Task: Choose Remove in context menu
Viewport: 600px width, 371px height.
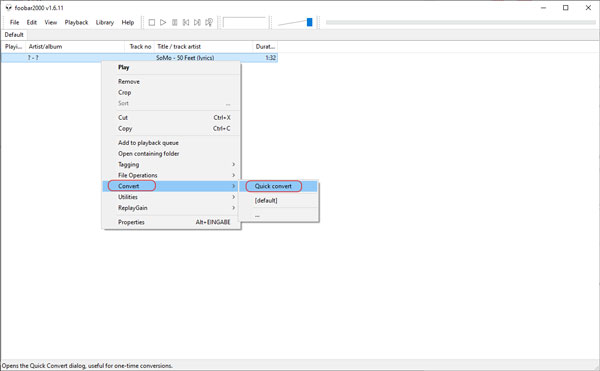Action: click(x=171, y=81)
